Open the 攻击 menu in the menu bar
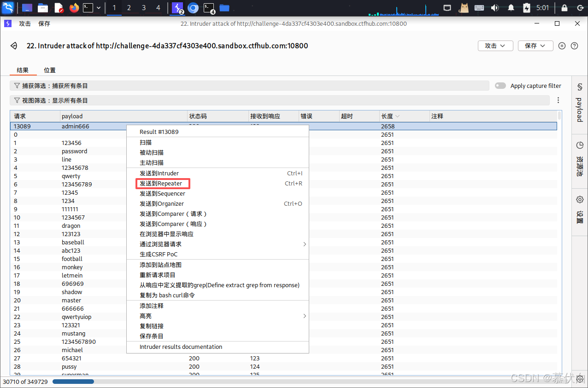Image resolution: width=588 pixels, height=388 pixels. pos(25,23)
